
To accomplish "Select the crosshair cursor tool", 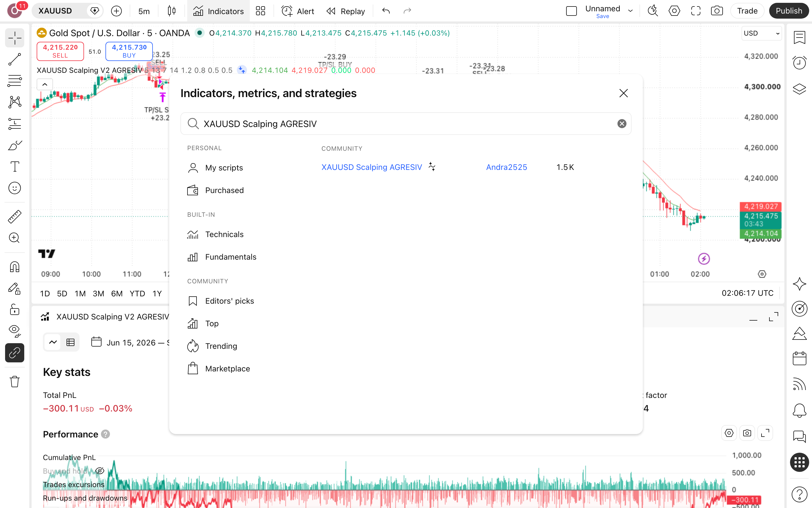I will click(x=14, y=38).
